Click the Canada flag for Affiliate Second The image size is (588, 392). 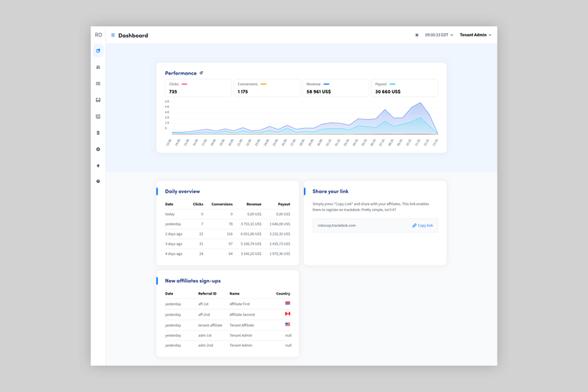tap(288, 314)
